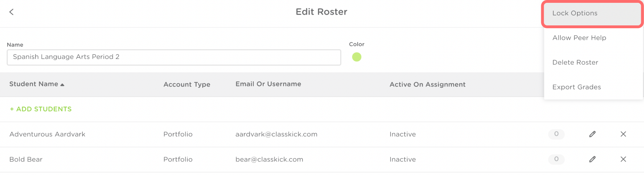
Task: Select aardvark@classkick.com email text
Action: [276, 134]
